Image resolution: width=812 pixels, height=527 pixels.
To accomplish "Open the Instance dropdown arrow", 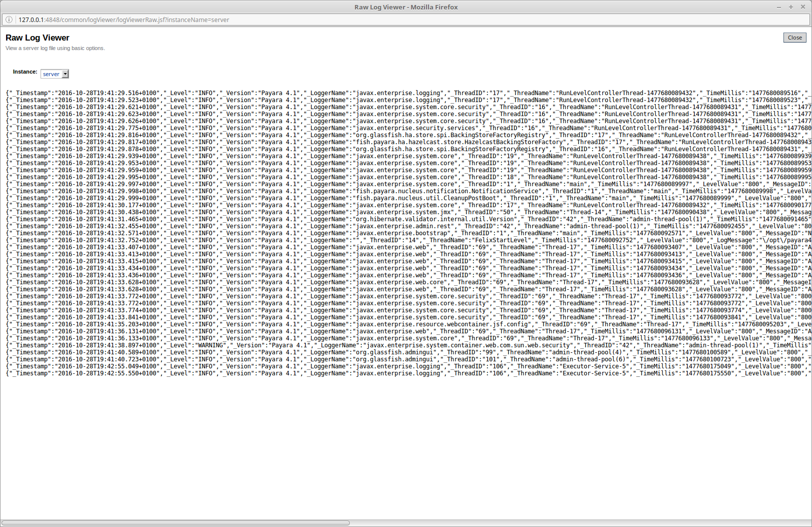I will (x=65, y=74).
